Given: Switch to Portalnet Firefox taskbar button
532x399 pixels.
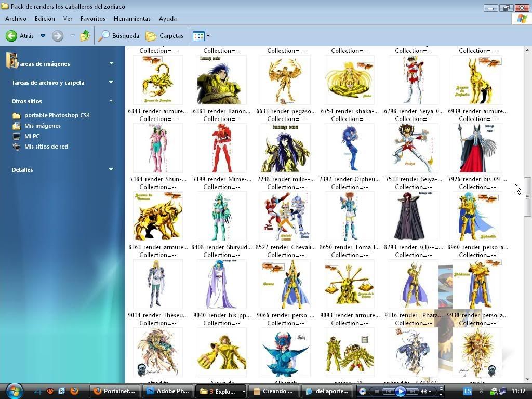Looking at the screenshot, I should coord(114,391).
